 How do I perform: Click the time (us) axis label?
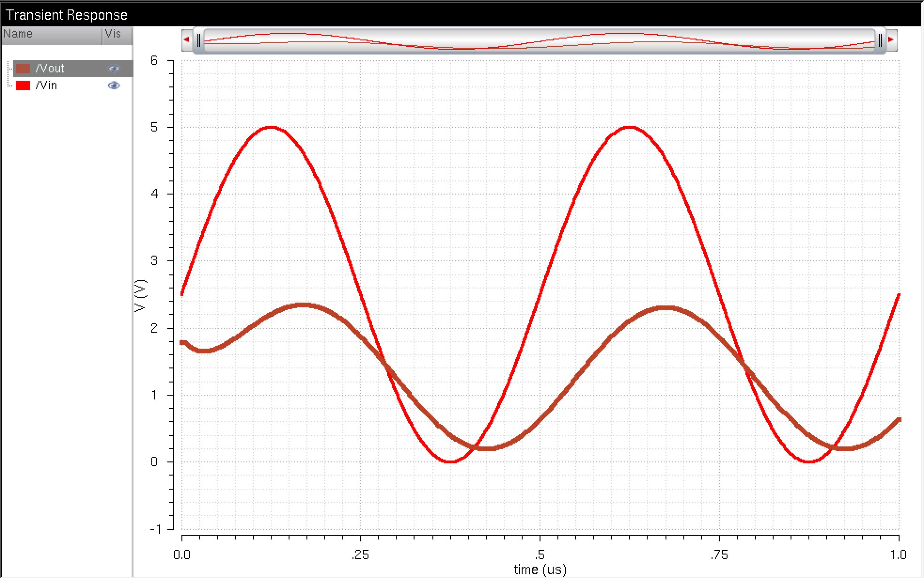540,570
